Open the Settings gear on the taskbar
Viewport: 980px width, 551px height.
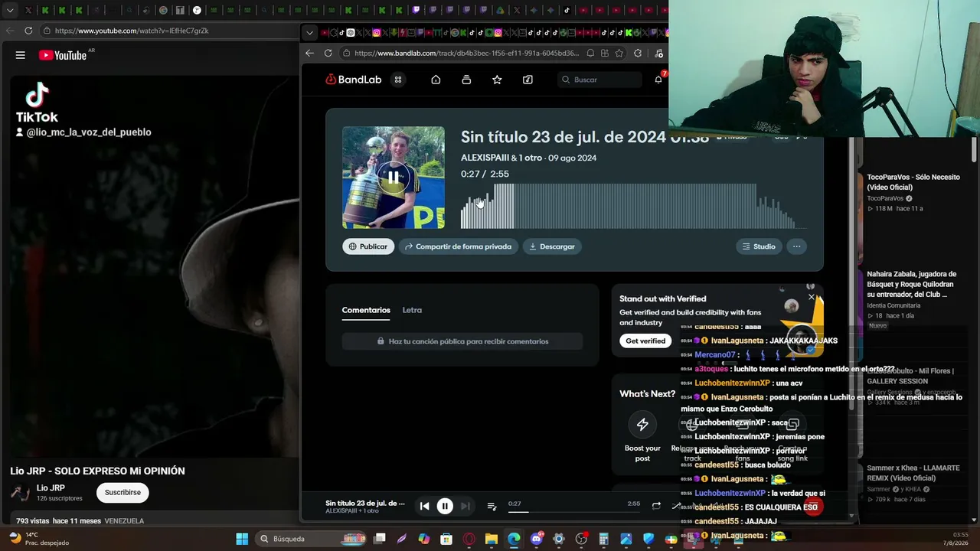point(559,539)
